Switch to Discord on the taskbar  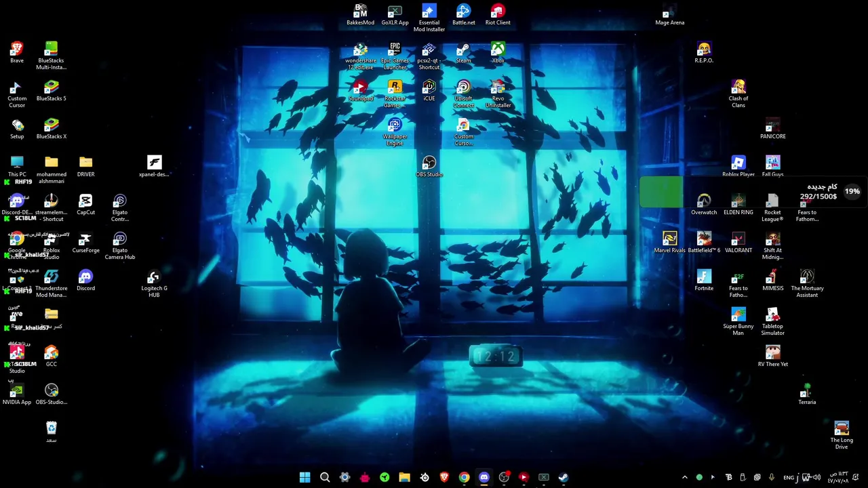(x=484, y=477)
